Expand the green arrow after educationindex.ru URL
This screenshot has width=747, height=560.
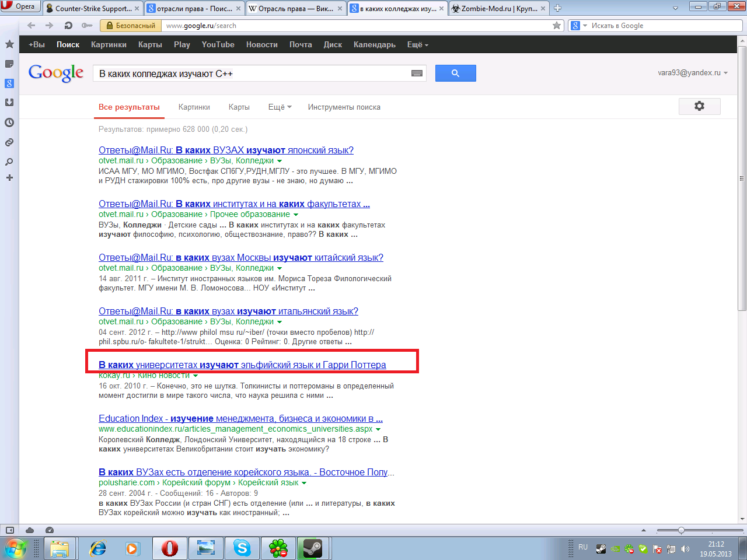(x=378, y=429)
